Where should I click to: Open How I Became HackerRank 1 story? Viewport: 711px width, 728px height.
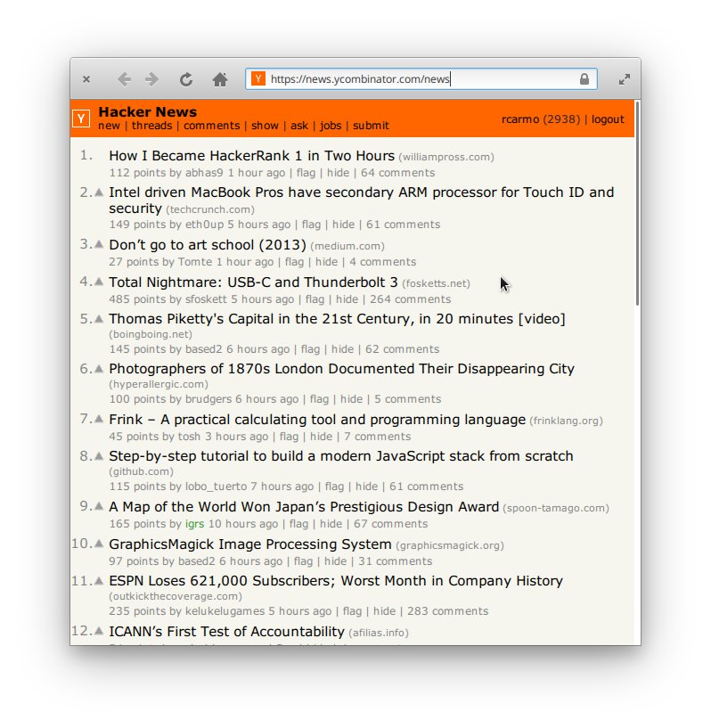click(251, 156)
